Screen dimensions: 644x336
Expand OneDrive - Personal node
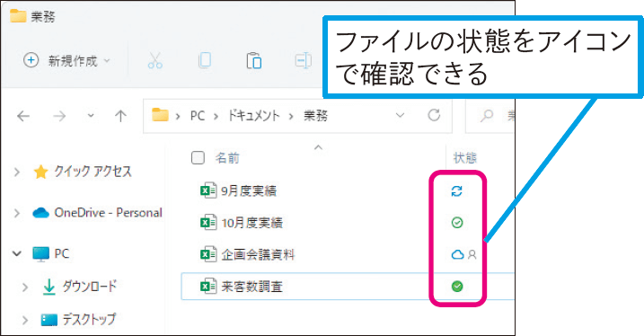click(17, 213)
